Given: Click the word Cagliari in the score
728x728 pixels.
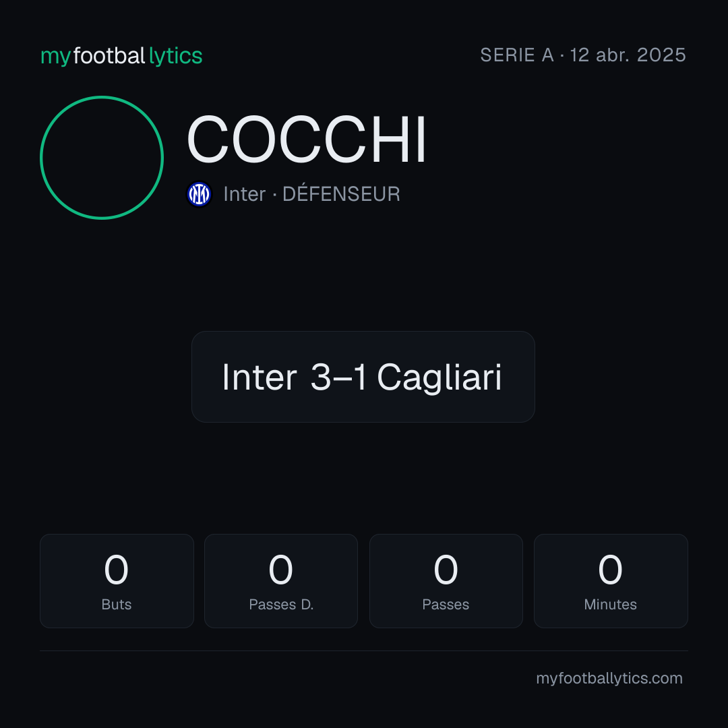Looking at the screenshot, I should (x=439, y=377).
